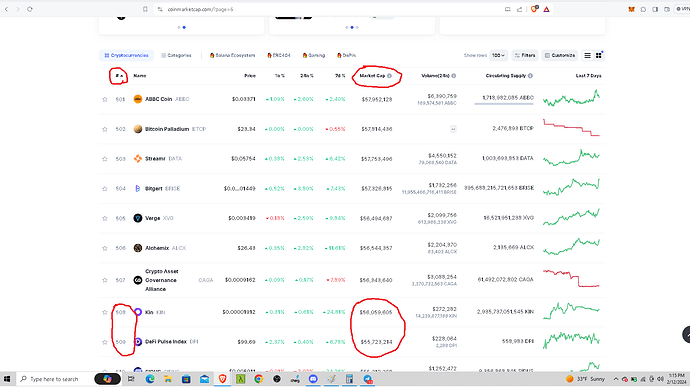Show Market Cap info tooltip icon
This screenshot has height=387, width=690.
coord(389,76)
